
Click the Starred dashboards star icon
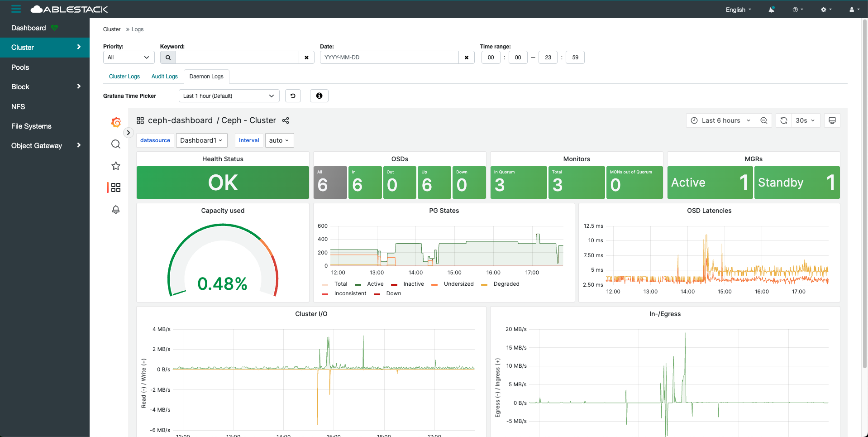click(x=116, y=166)
